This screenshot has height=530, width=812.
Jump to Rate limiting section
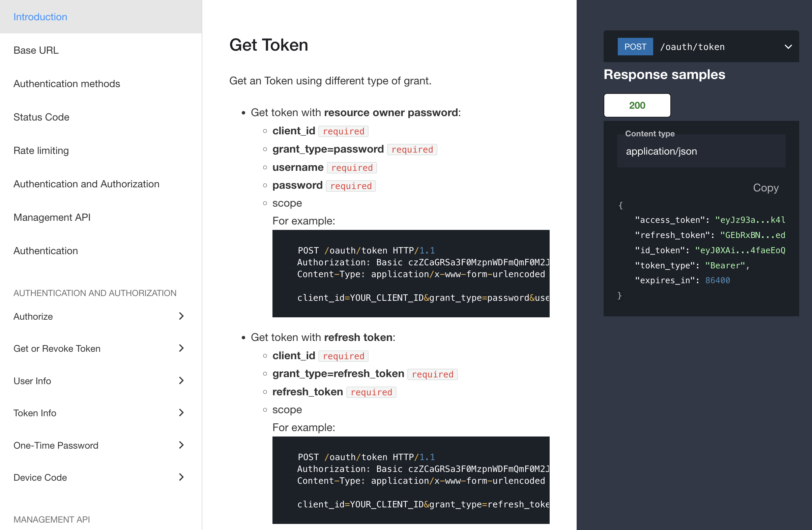tap(41, 151)
